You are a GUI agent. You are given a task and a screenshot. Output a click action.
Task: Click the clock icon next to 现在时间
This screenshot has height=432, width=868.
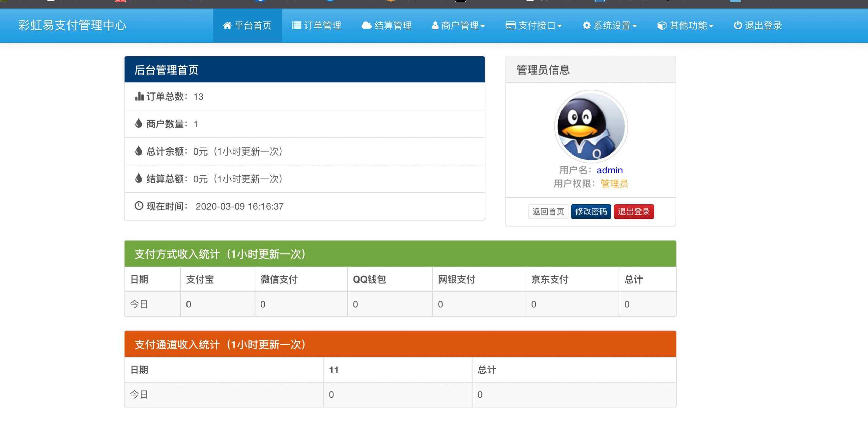tap(139, 206)
